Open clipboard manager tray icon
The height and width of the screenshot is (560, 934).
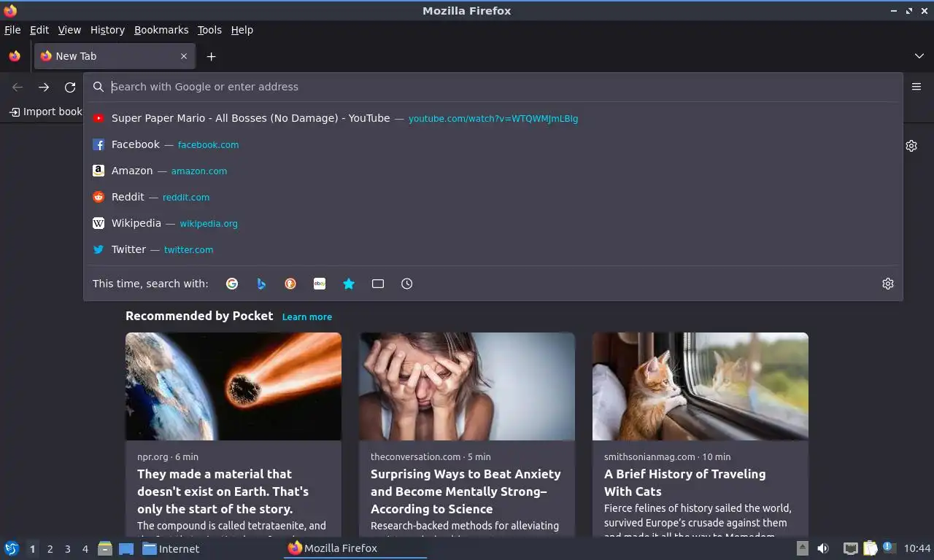870,548
